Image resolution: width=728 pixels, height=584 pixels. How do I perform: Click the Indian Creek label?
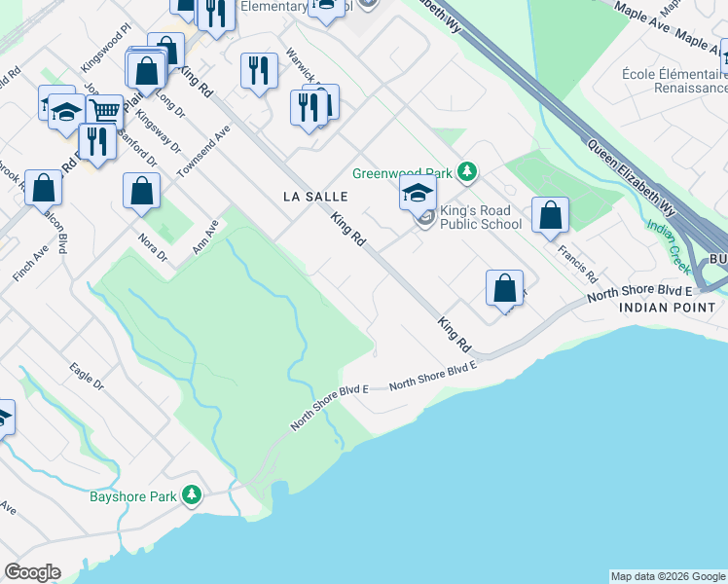pyautogui.click(x=669, y=246)
